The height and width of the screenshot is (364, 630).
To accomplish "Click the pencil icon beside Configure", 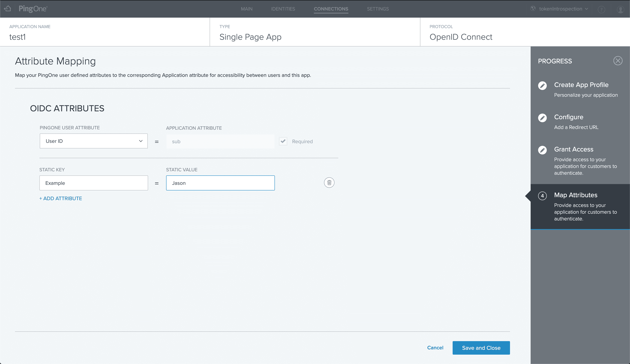I will tap(542, 118).
